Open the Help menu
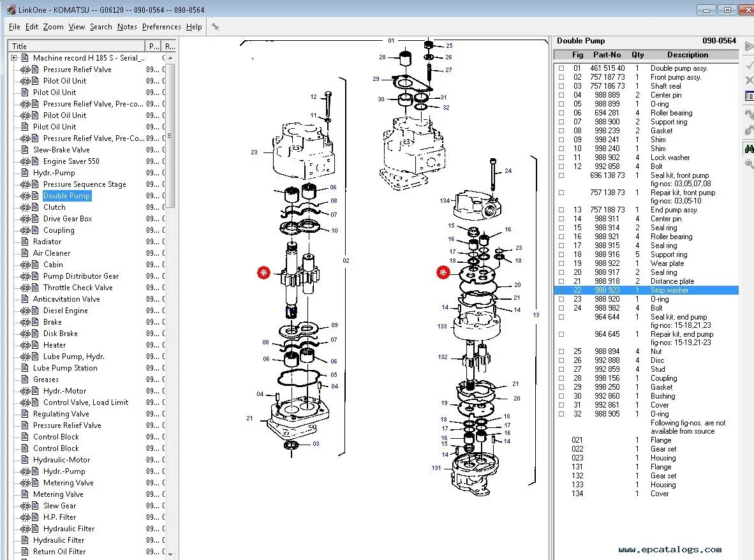Viewport: 754px width, 560px height. tap(194, 27)
